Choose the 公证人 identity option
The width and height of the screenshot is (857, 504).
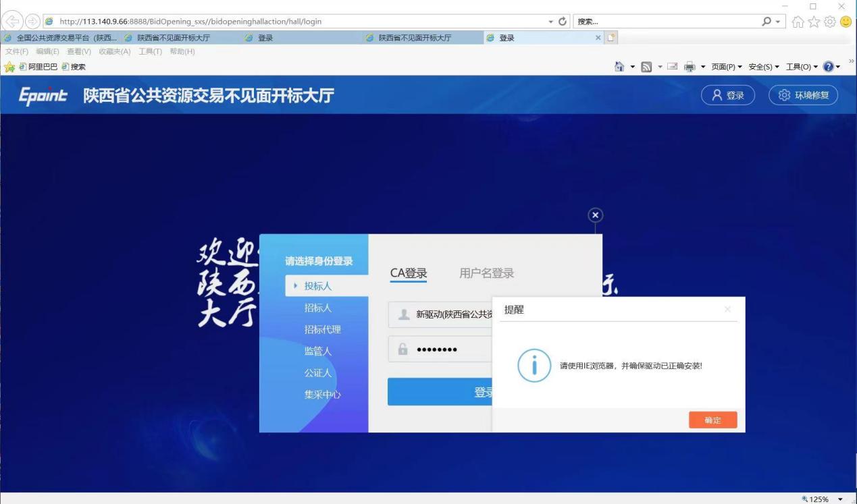tap(317, 373)
